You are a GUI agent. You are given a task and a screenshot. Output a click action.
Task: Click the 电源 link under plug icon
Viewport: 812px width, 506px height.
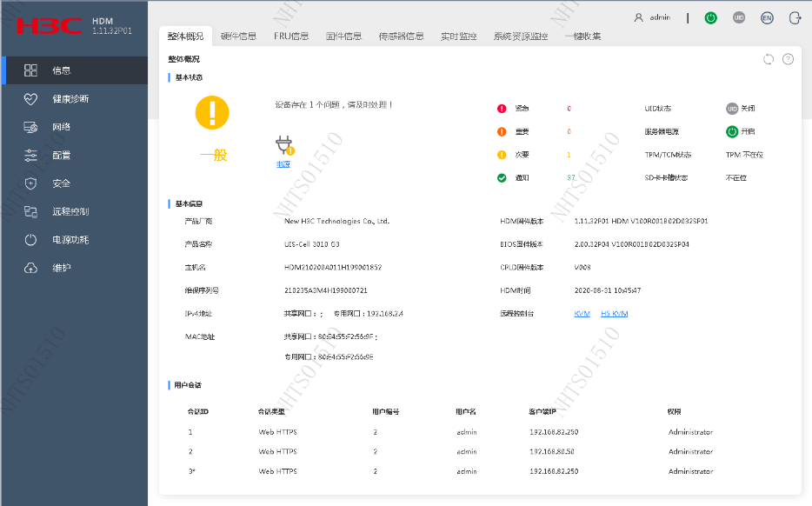click(283, 164)
